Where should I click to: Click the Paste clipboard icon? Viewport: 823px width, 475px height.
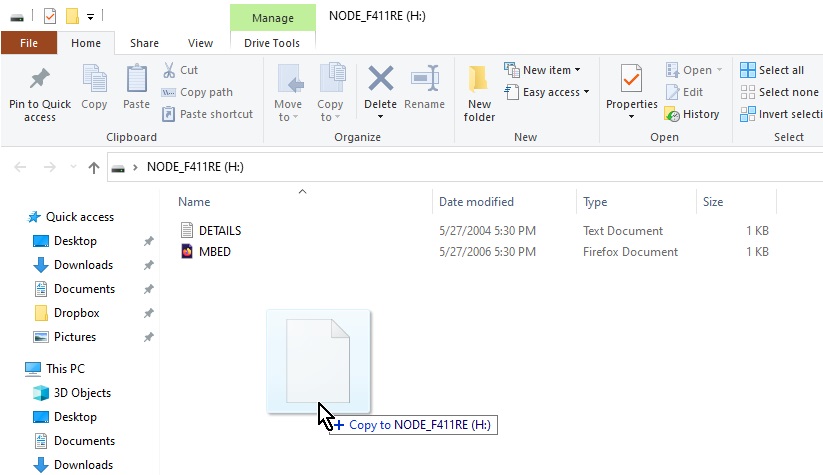click(x=136, y=80)
